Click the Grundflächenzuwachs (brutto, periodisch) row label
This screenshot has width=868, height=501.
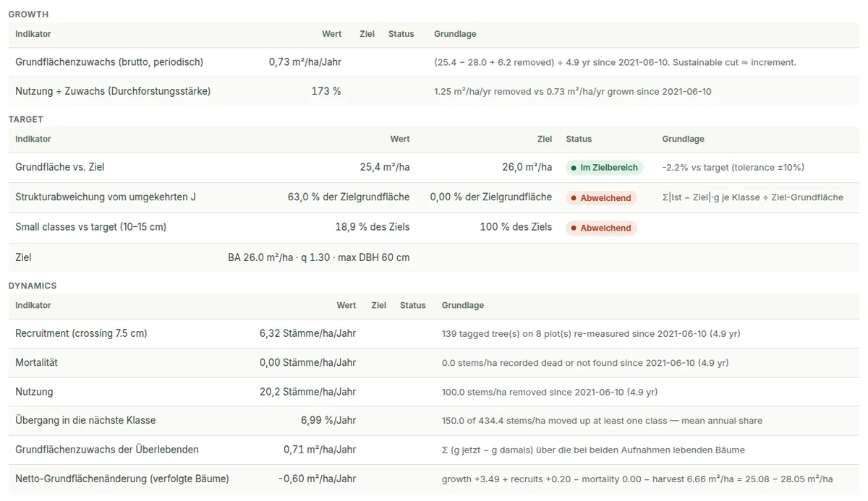[109, 62]
